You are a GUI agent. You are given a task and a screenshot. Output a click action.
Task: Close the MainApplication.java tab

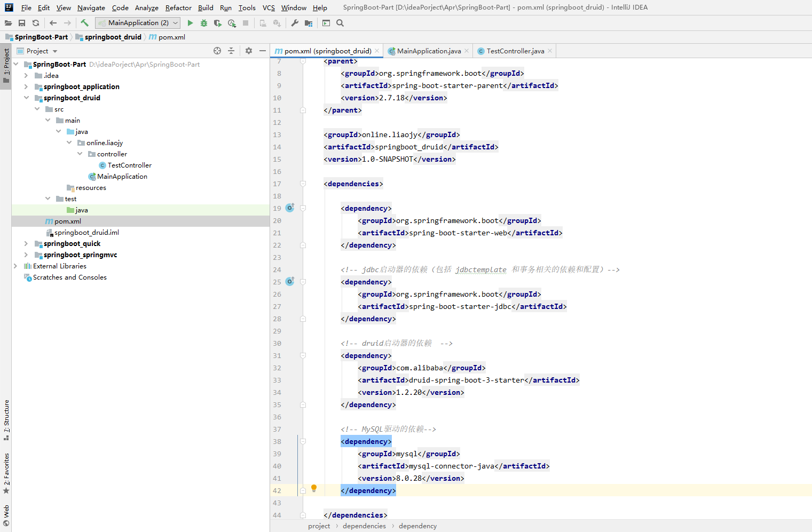467,51
